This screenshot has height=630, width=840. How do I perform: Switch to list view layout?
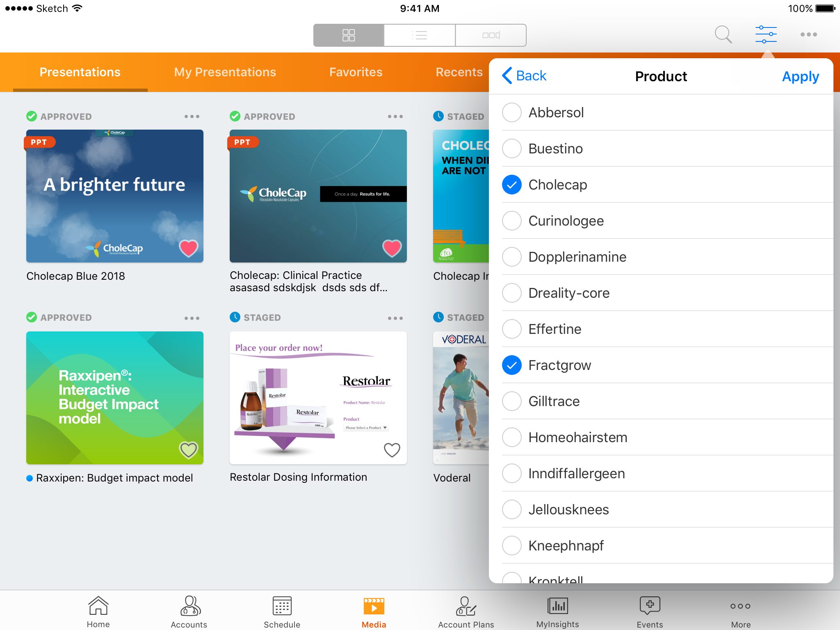(420, 35)
